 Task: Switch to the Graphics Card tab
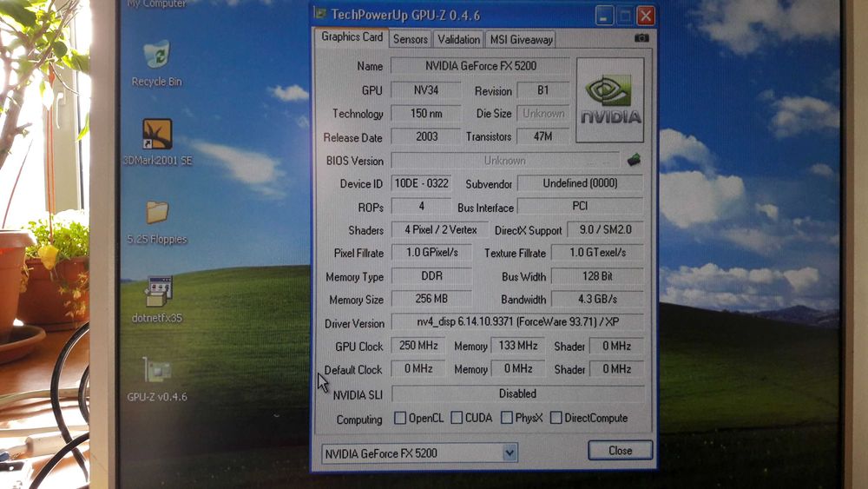click(x=352, y=37)
